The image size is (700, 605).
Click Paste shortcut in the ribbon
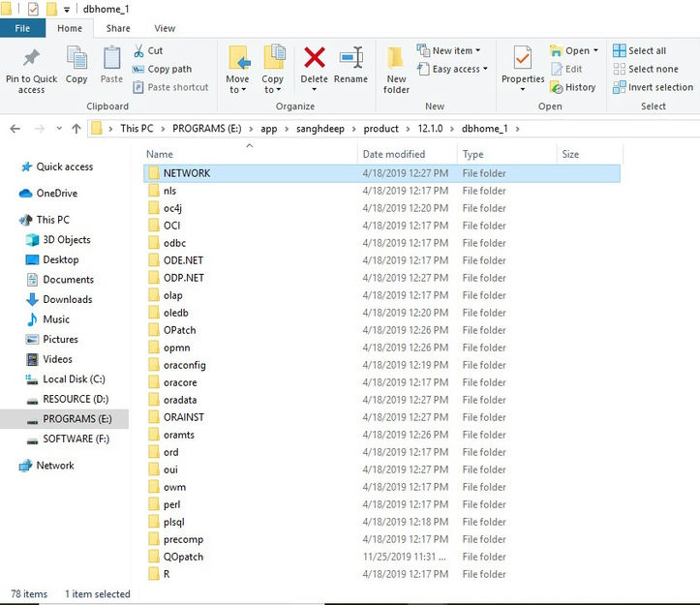click(x=170, y=87)
